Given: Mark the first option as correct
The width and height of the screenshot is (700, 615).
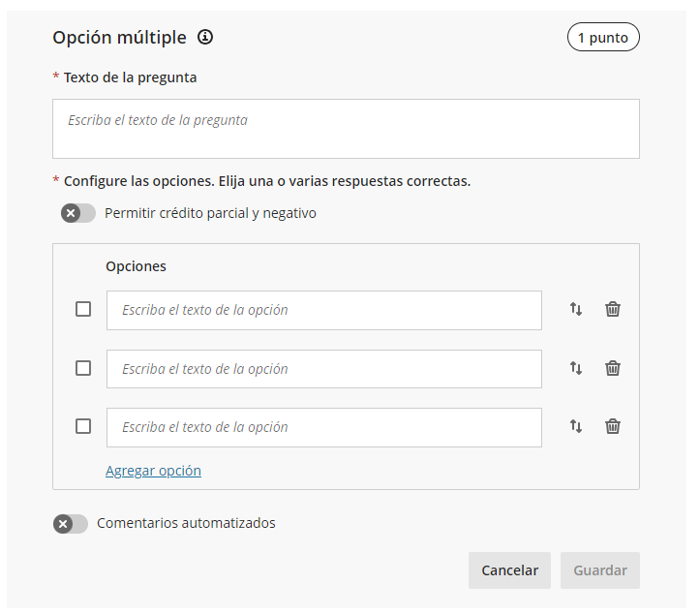Looking at the screenshot, I should point(83,309).
